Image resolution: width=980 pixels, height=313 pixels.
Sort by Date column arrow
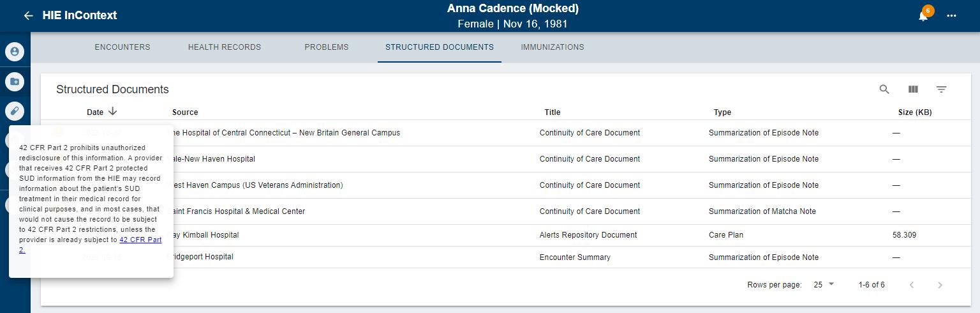(x=113, y=112)
